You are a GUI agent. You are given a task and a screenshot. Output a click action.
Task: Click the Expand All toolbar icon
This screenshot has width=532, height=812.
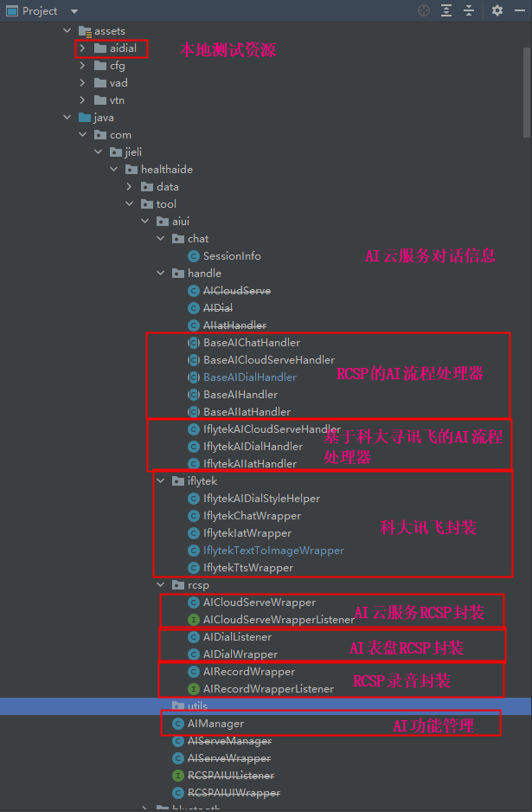point(446,10)
